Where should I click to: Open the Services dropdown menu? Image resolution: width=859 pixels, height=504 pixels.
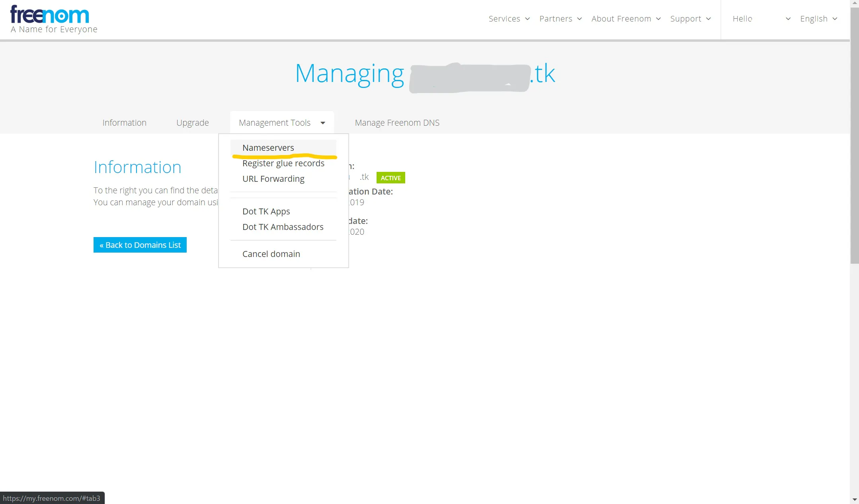tap(509, 19)
